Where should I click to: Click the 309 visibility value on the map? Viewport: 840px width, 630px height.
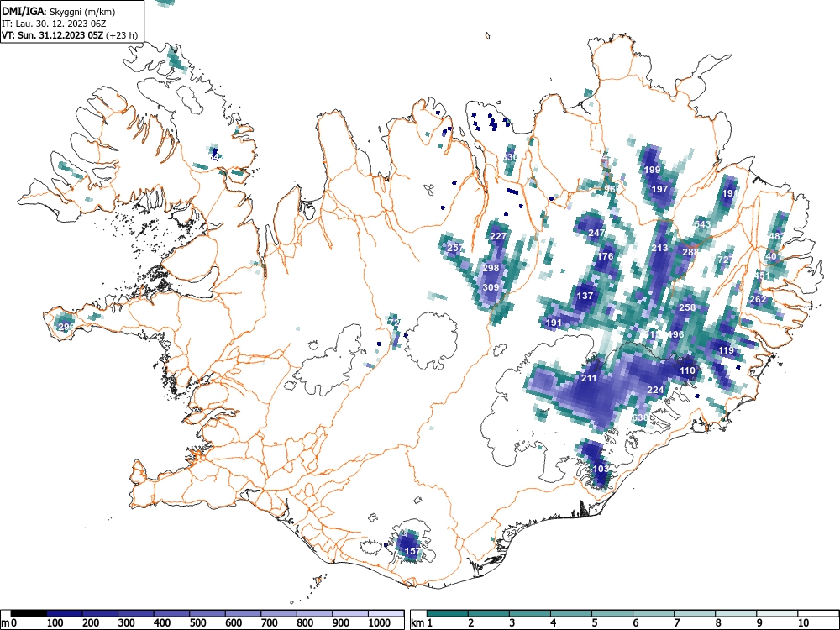coord(491,287)
